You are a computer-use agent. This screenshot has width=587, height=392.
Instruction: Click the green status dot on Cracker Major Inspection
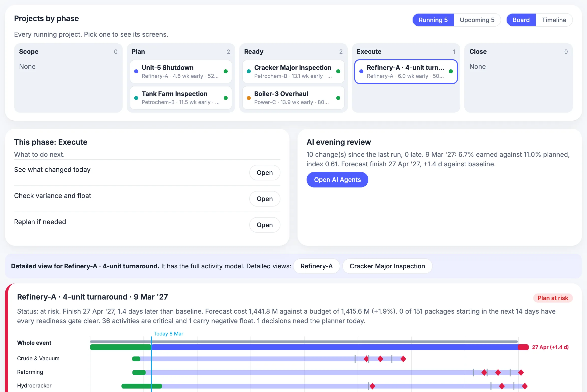point(338,71)
